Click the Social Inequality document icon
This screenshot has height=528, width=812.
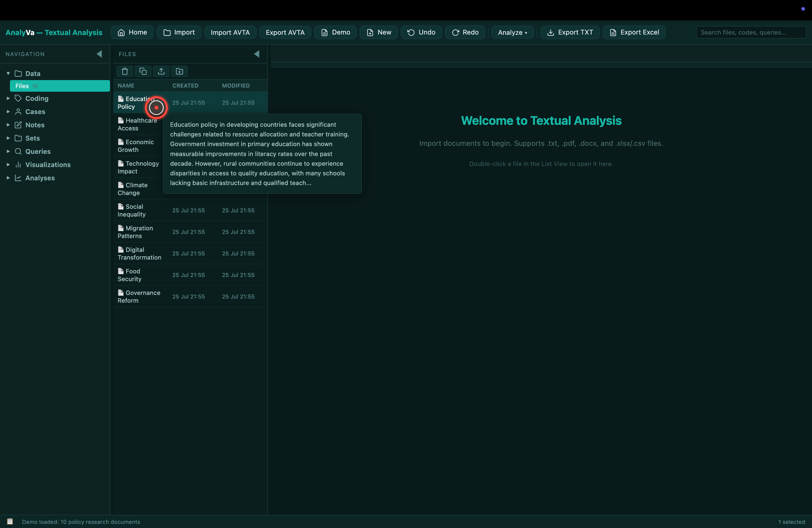pyautogui.click(x=121, y=206)
